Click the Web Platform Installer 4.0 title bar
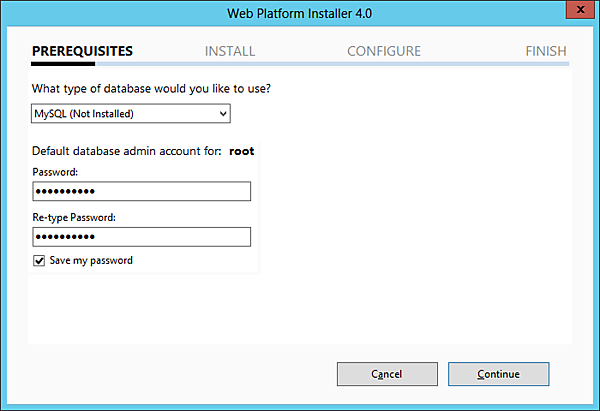Image resolution: width=600 pixels, height=411 pixels. point(300,10)
